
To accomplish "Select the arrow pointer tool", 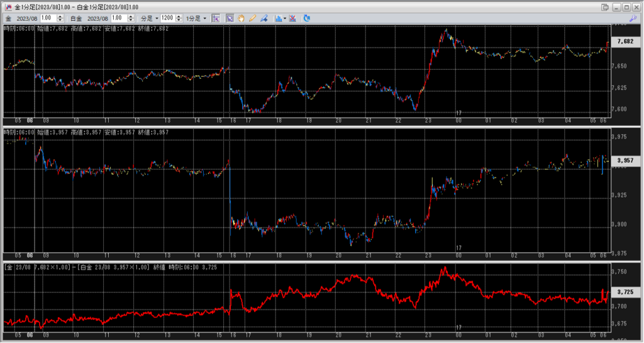I will (x=230, y=18).
